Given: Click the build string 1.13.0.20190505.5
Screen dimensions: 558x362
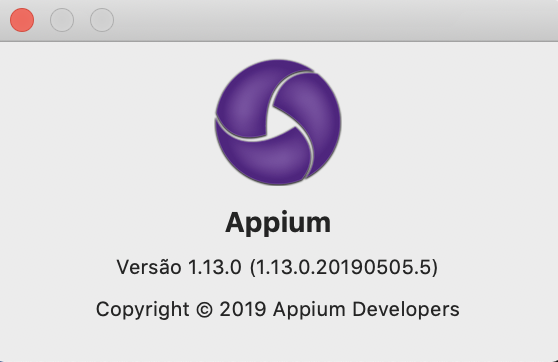Looking at the screenshot, I should click(343, 267).
